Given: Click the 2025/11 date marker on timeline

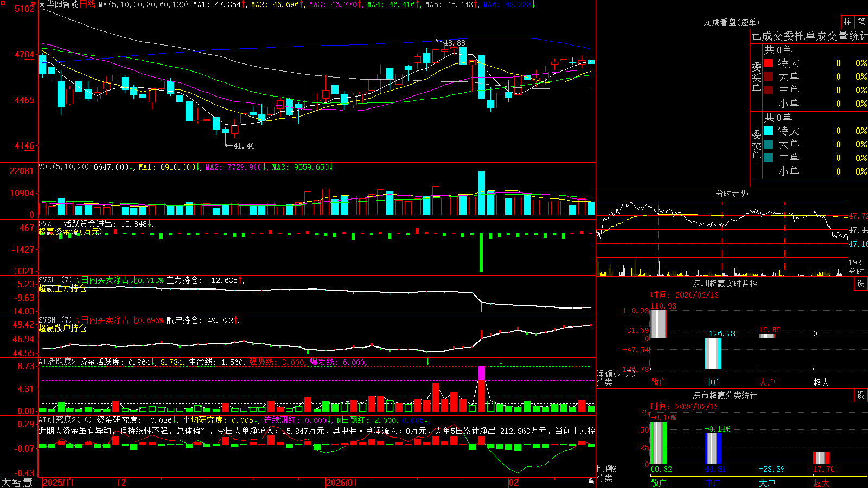Looking at the screenshot, I should pos(58,483).
